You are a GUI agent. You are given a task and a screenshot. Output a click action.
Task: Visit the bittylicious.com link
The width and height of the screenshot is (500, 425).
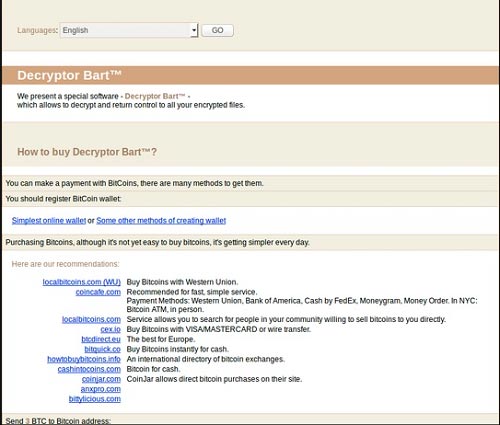[x=95, y=399]
